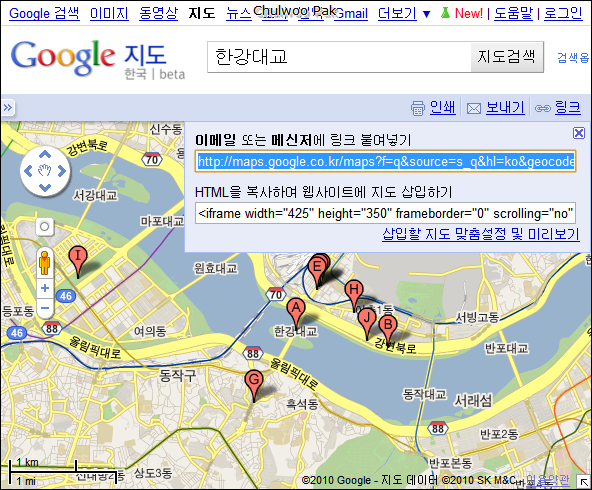The width and height of the screenshot is (592, 490).
Task: Pan the map up arrow
Action: pos(45,154)
